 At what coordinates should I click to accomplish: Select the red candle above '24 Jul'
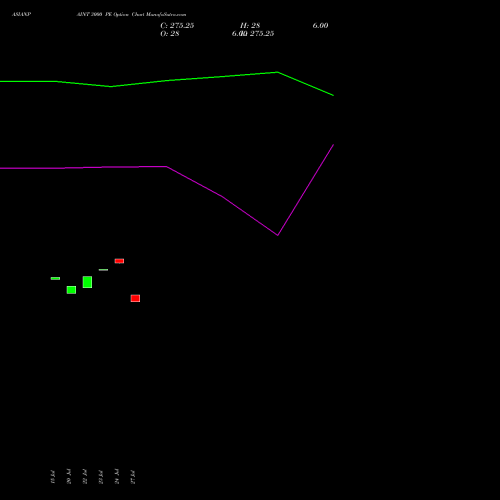click(119, 261)
